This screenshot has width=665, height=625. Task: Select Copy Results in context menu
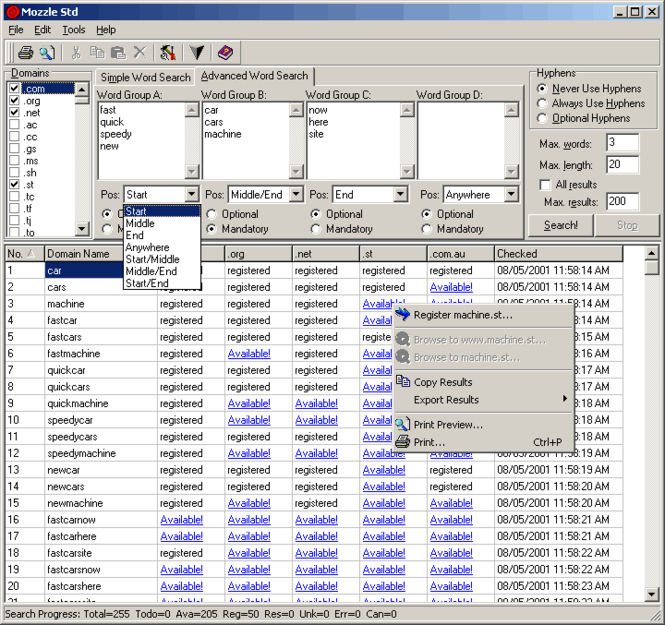[x=443, y=382]
